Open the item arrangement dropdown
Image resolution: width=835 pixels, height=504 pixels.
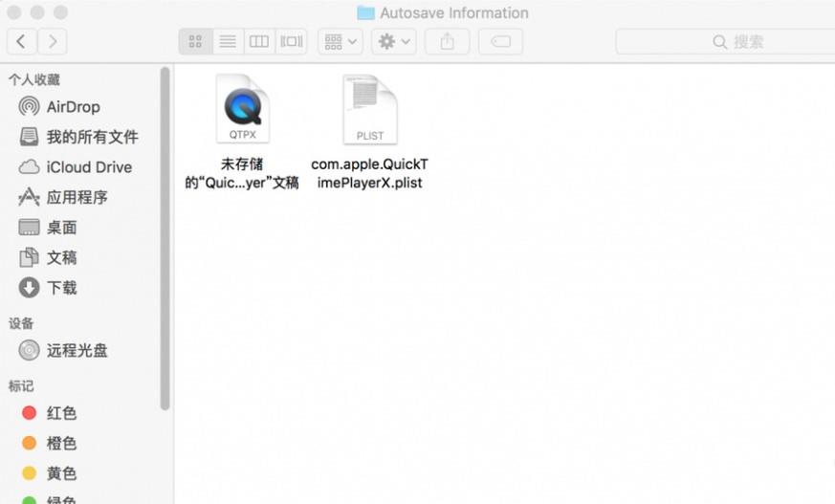pos(341,41)
